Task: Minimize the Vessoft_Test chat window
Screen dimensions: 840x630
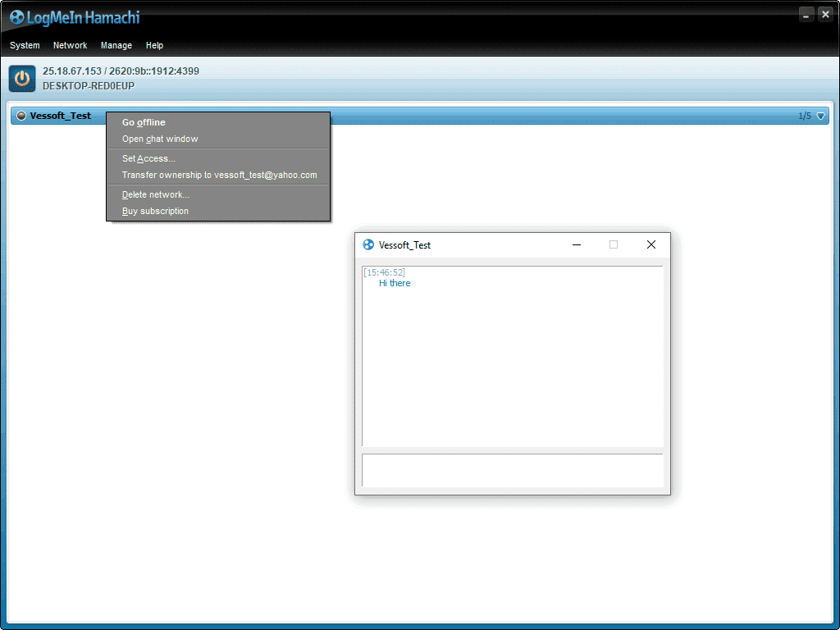Action: pyautogui.click(x=577, y=244)
